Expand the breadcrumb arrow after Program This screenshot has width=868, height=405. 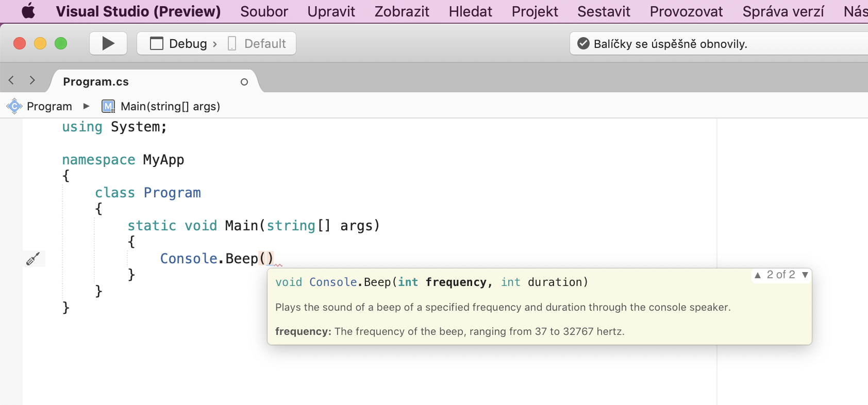86,106
